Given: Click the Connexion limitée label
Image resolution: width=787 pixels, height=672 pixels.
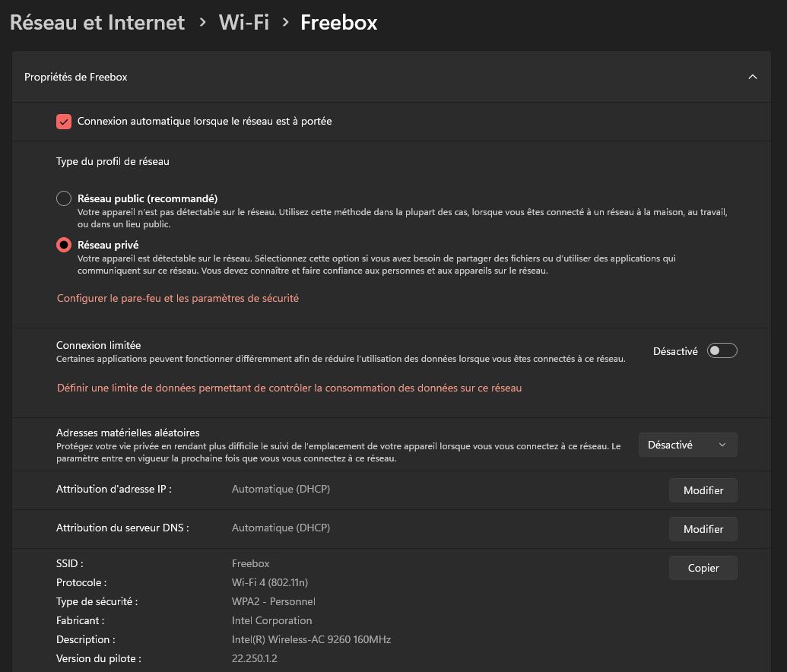Looking at the screenshot, I should click(x=98, y=345).
